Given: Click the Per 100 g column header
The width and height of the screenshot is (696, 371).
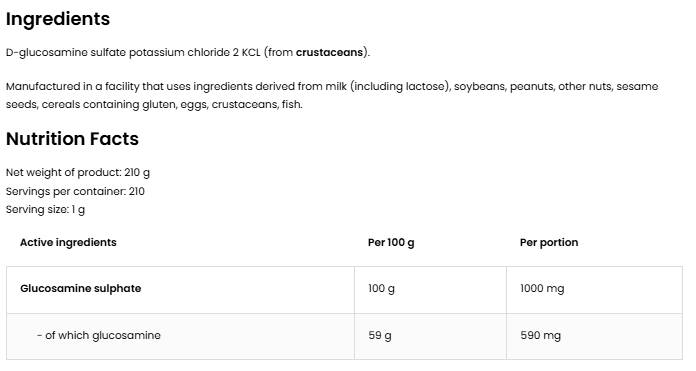Looking at the screenshot, I should pyautogui.click(x=391, y=243).
